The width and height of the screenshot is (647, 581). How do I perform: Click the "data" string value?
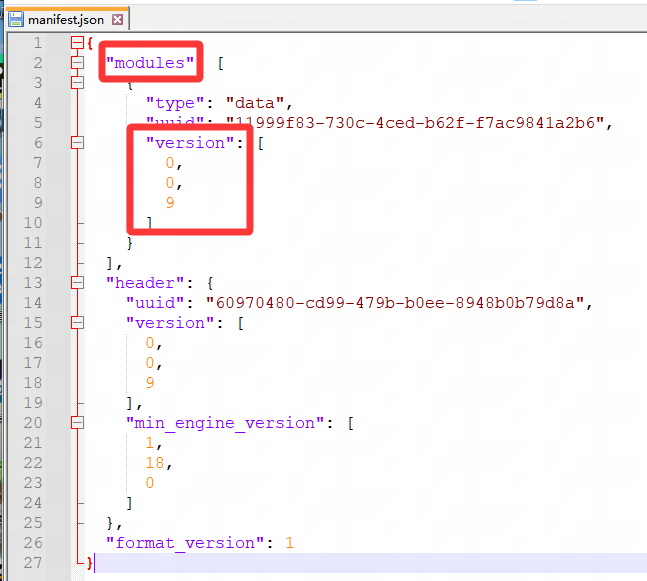(258, 103)
